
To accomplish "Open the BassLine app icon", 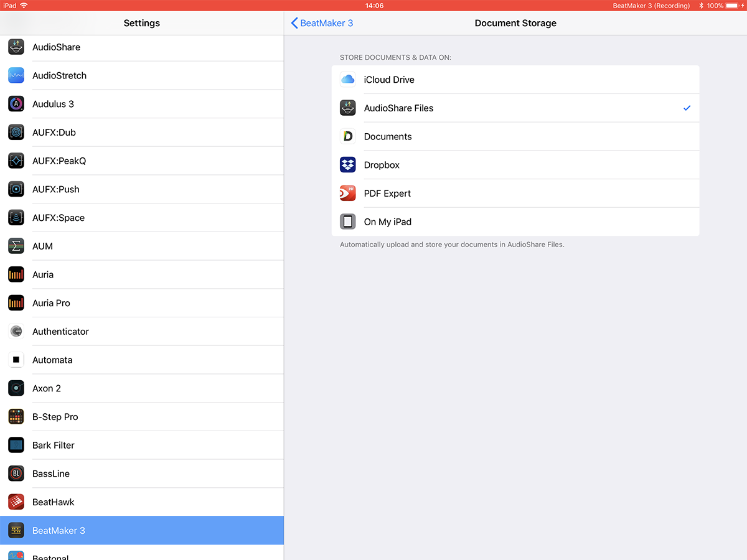I will (x=16, y=474).
